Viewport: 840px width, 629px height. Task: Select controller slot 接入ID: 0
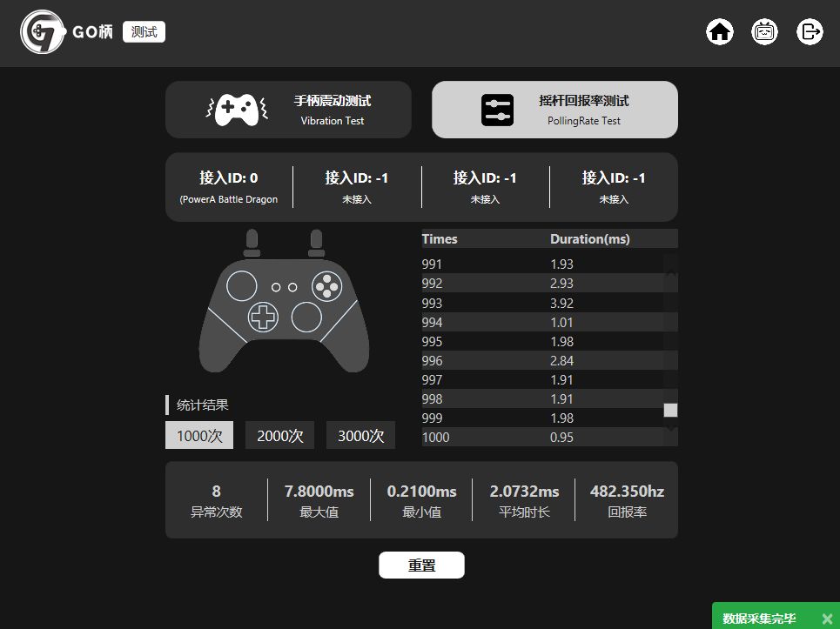[x=229, y=187]
